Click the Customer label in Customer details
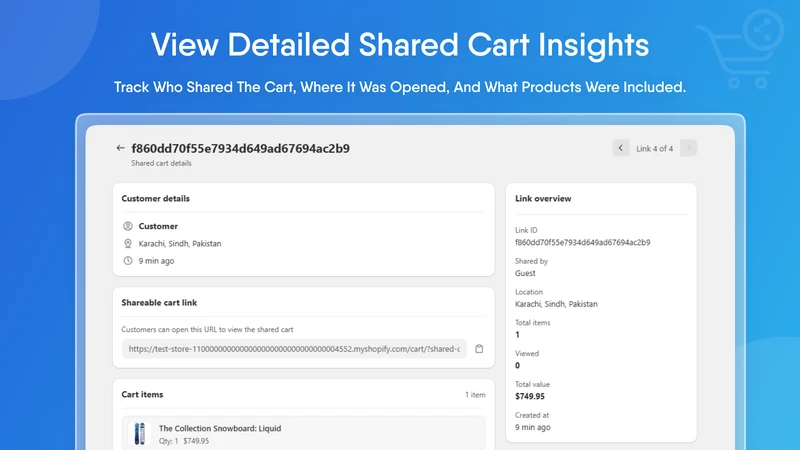The width and height of the screenshot is (800, 450). [x=158, y=226]
